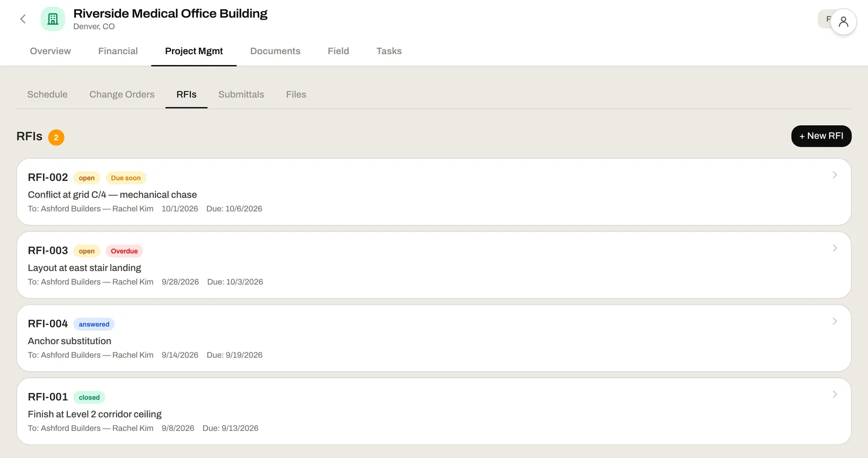The image size is (868, 458).
Task: Click the orange RFI count badge
Action: point(56,137)
